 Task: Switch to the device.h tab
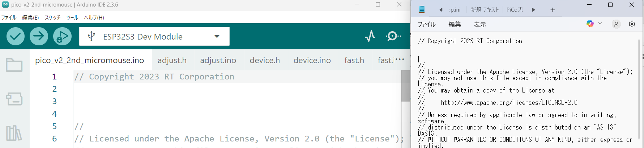pyautogui.click(x=265, y=60)
